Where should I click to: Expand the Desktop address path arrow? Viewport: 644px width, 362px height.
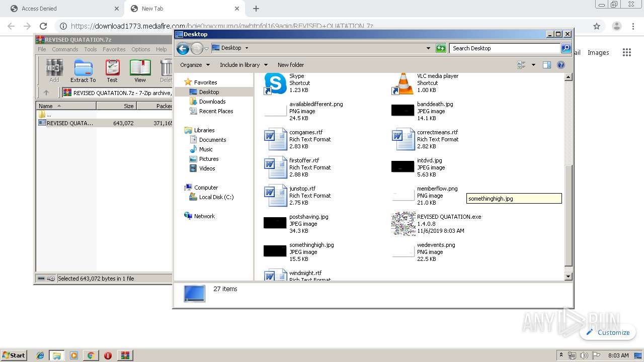[247, 48]
